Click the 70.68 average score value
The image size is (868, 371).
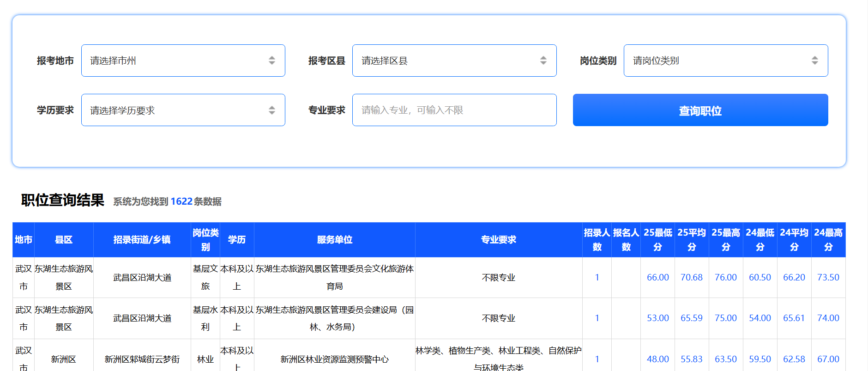[691, 277]
